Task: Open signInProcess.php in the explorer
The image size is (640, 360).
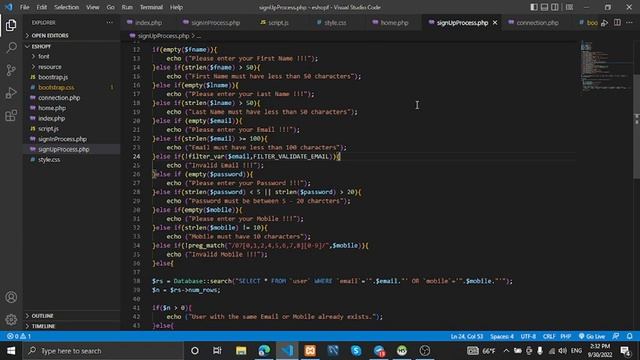Action: [71, 139]
